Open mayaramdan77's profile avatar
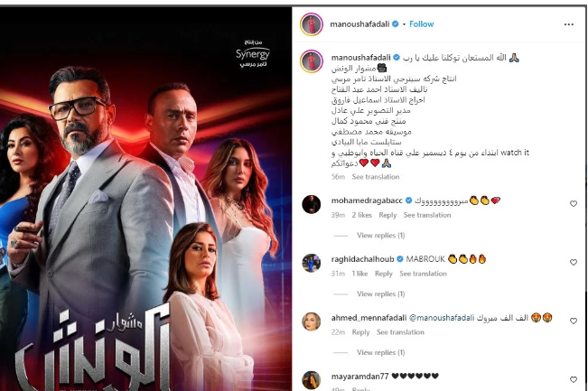 (x=312, y=380)
